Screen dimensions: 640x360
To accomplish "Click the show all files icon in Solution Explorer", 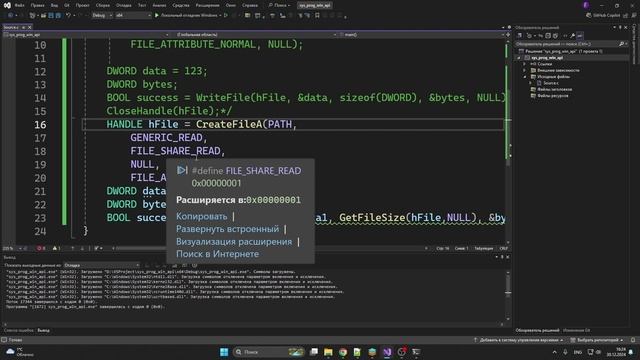I will (x=556, y=36).
